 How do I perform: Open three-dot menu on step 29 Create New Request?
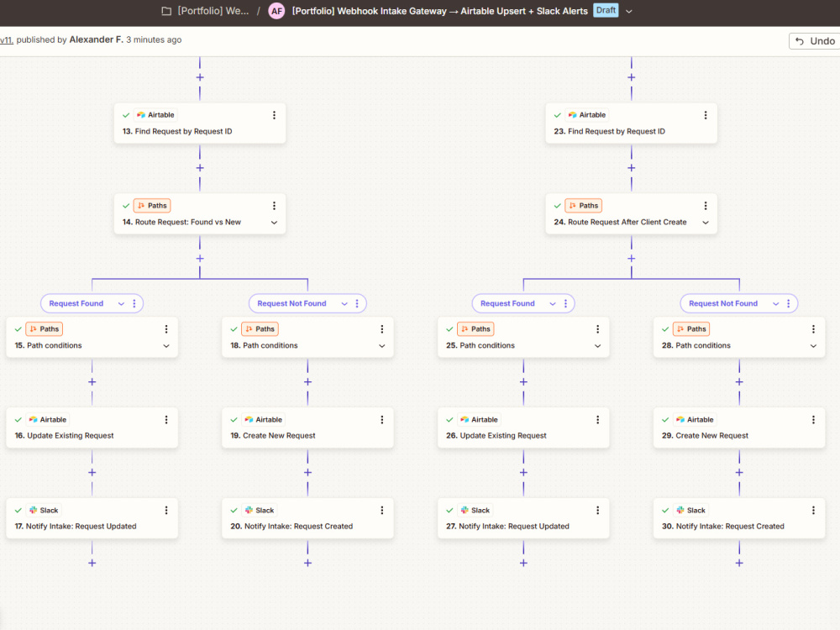click(813, 419)
